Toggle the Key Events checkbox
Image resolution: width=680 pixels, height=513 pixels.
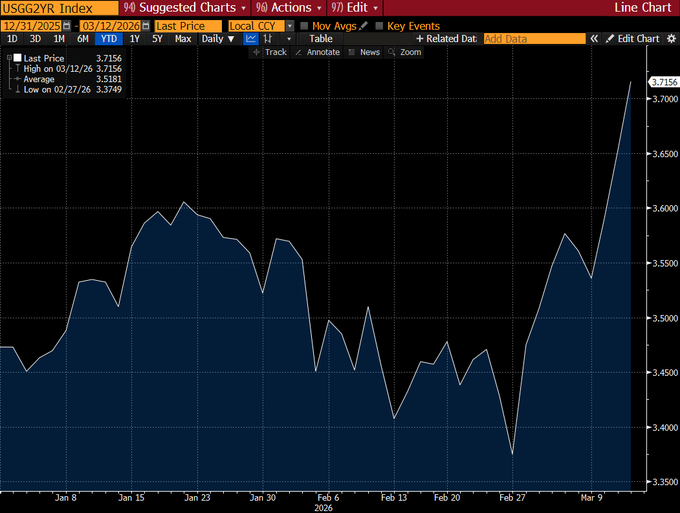coord(379,25)
